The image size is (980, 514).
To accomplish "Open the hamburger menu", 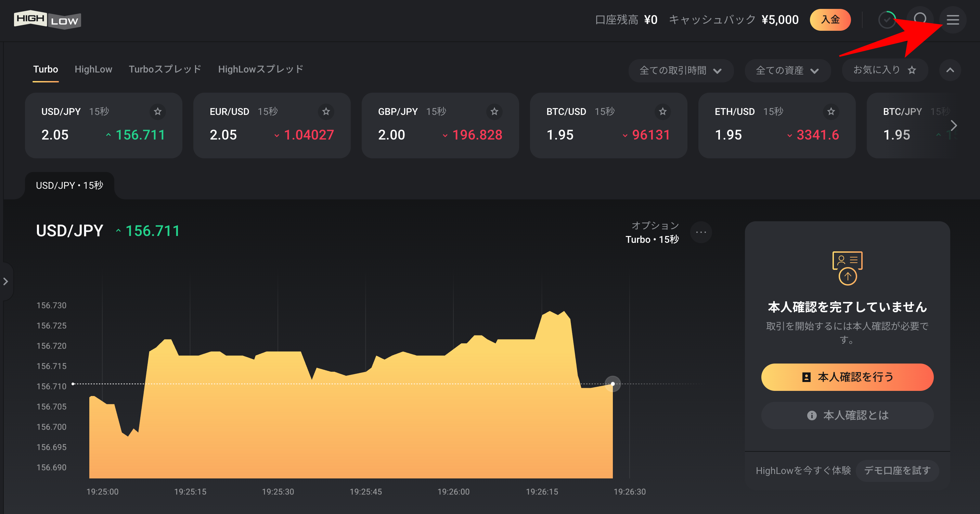I will coord(953,20).
